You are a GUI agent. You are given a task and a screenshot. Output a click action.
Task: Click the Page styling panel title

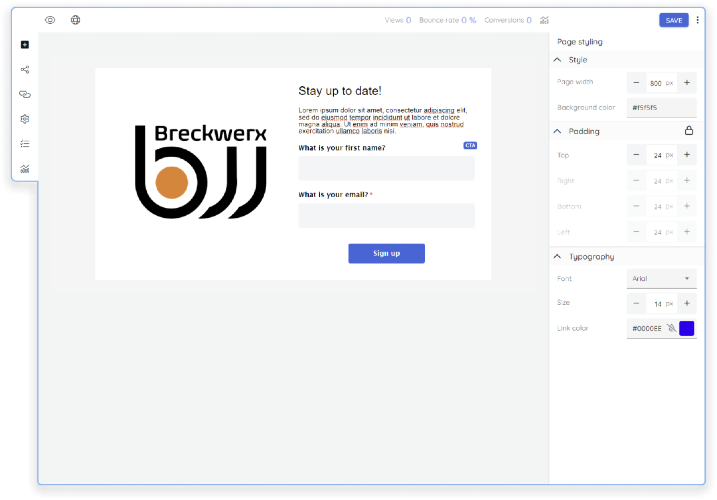click(580, 42)
